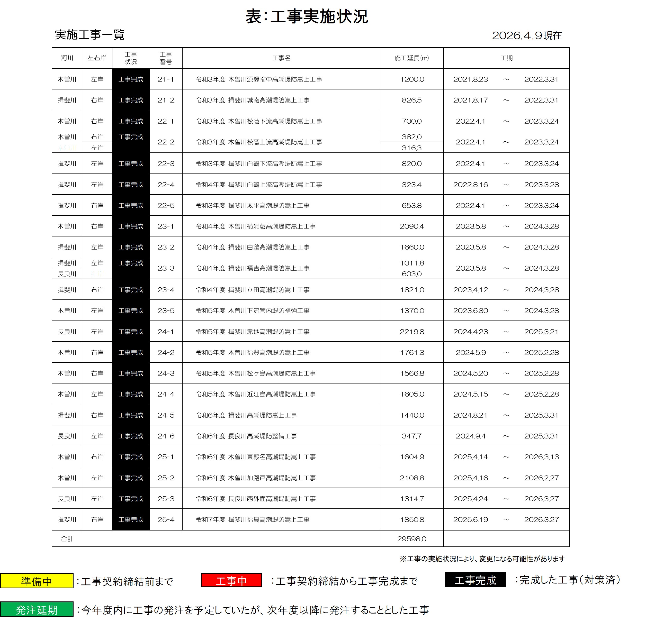The image size is (672, 622).
Task: Click the yellow 準備中 legend swatch
Action: 36,581
